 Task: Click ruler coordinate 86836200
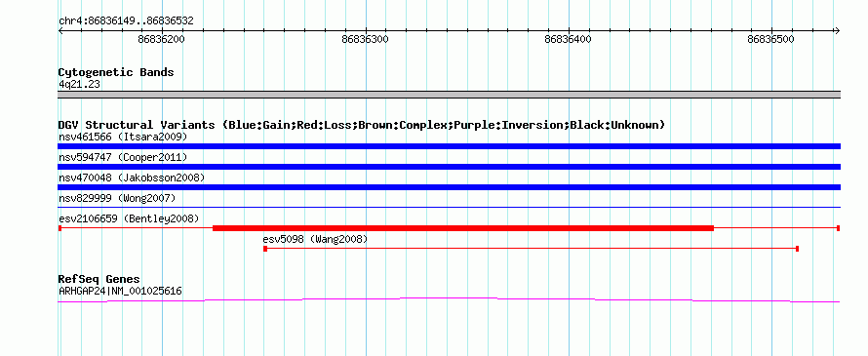(162, 39)
